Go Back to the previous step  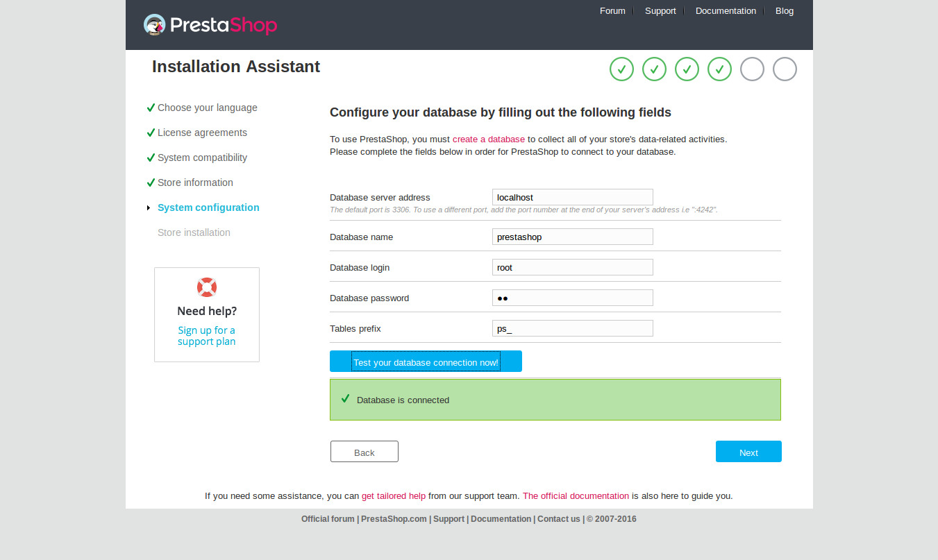365,452
